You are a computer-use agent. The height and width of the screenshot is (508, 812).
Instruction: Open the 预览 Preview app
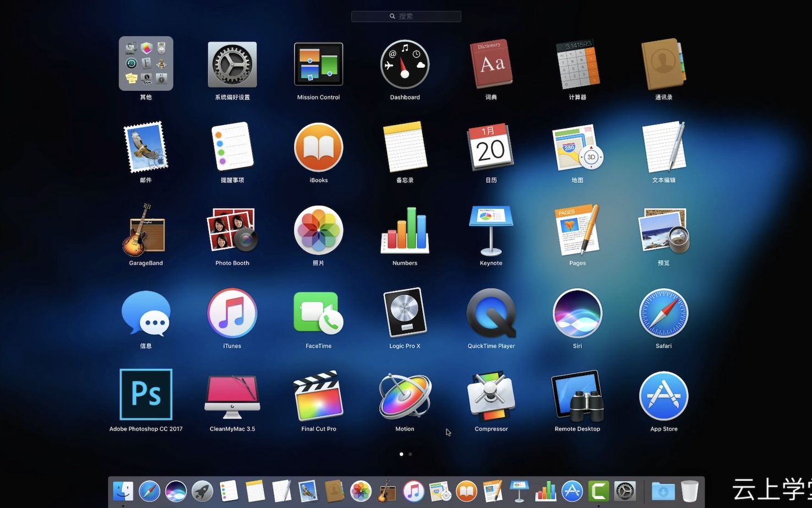(x=664, y=230)
